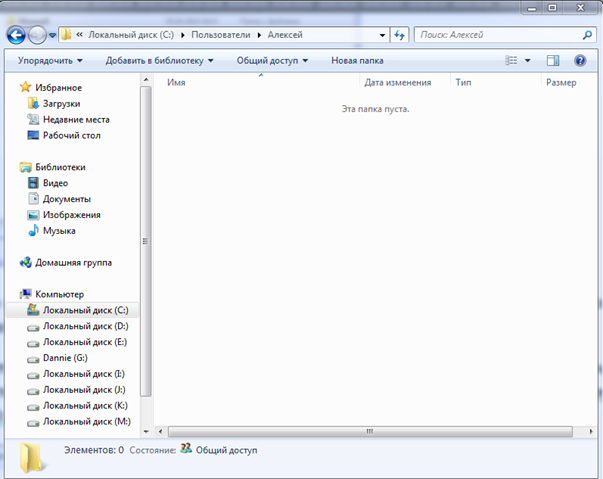This screenshot has width=603, height=479.
Task: Click the horizontal scrollbar thumb
Action: 370,431
